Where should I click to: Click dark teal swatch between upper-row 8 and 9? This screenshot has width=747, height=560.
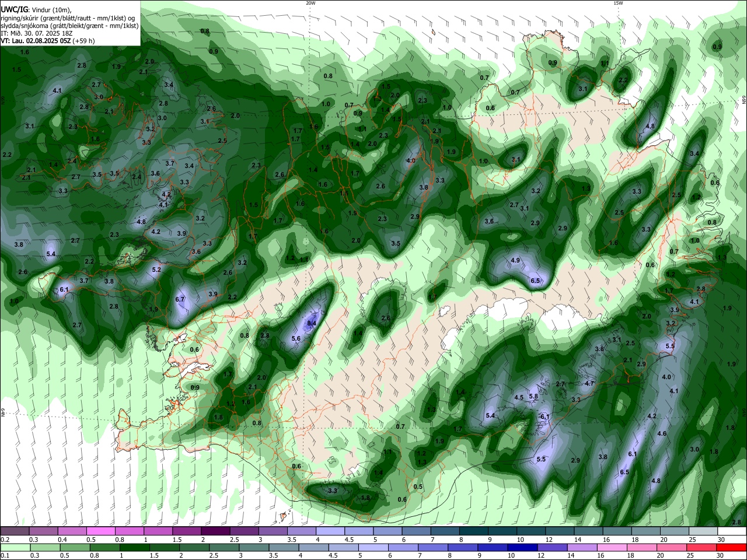pyautogui.click(x=473, y=531)
